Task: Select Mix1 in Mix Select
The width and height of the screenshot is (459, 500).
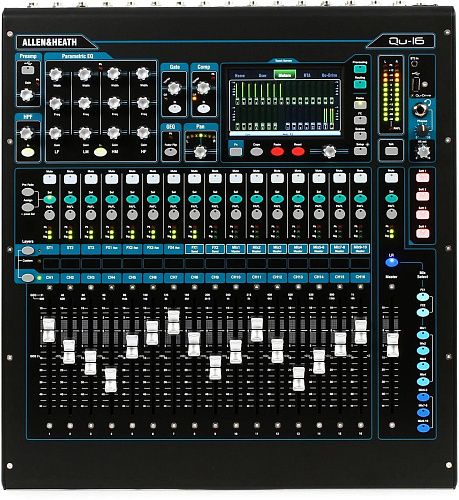Action: [423, 335]
